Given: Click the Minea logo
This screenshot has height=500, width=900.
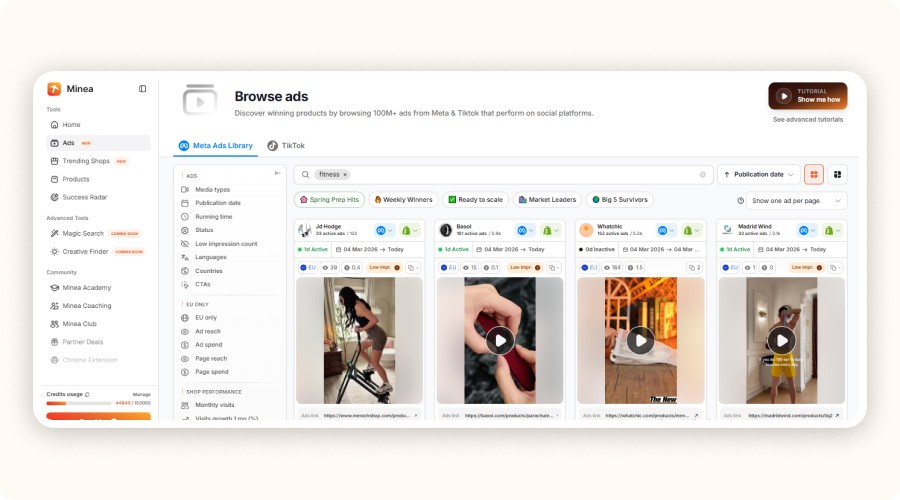Looking at the screenshot, I should (54, 88).
